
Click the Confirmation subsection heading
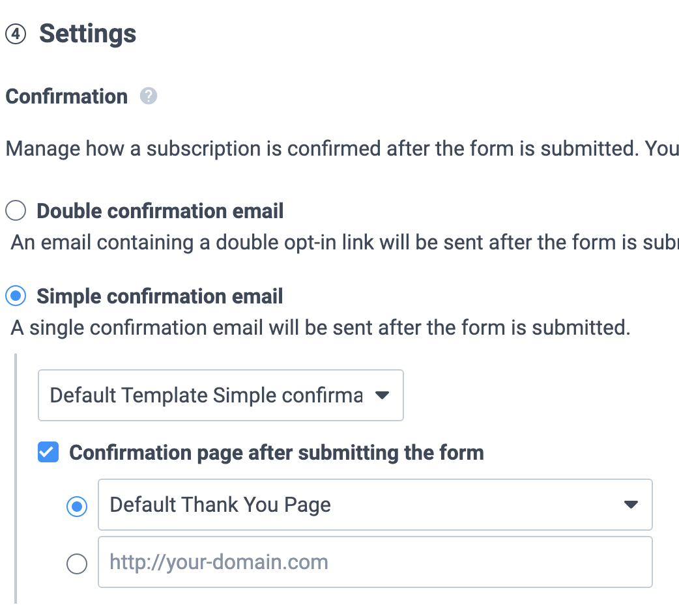tap(66, 96)
